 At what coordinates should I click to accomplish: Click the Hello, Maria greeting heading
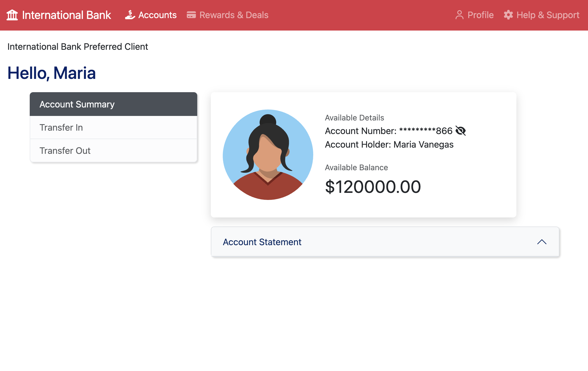pyautogui.click(x=52, y=73)
